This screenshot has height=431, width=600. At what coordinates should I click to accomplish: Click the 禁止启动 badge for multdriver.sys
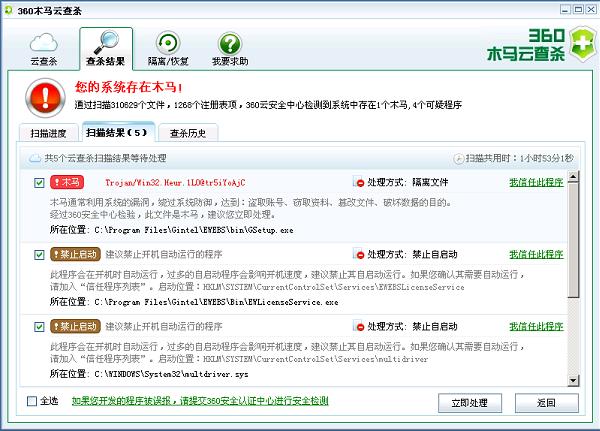[75, 326]
